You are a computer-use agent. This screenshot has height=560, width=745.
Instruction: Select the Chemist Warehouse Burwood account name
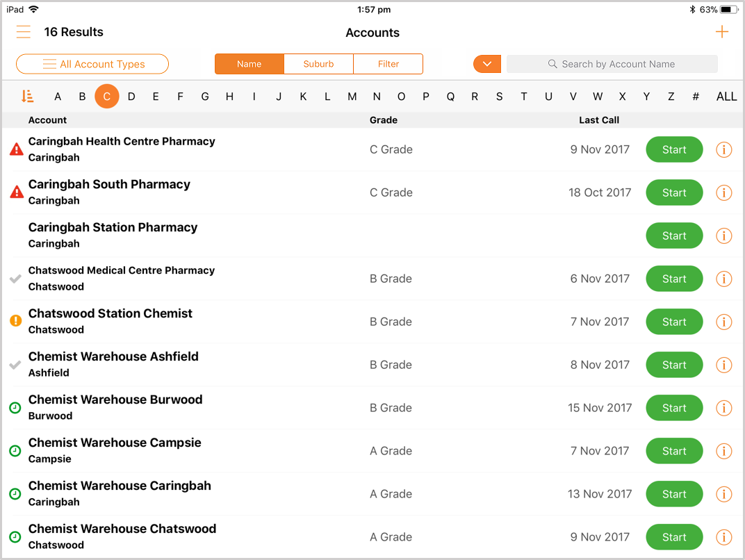point(115,400)
